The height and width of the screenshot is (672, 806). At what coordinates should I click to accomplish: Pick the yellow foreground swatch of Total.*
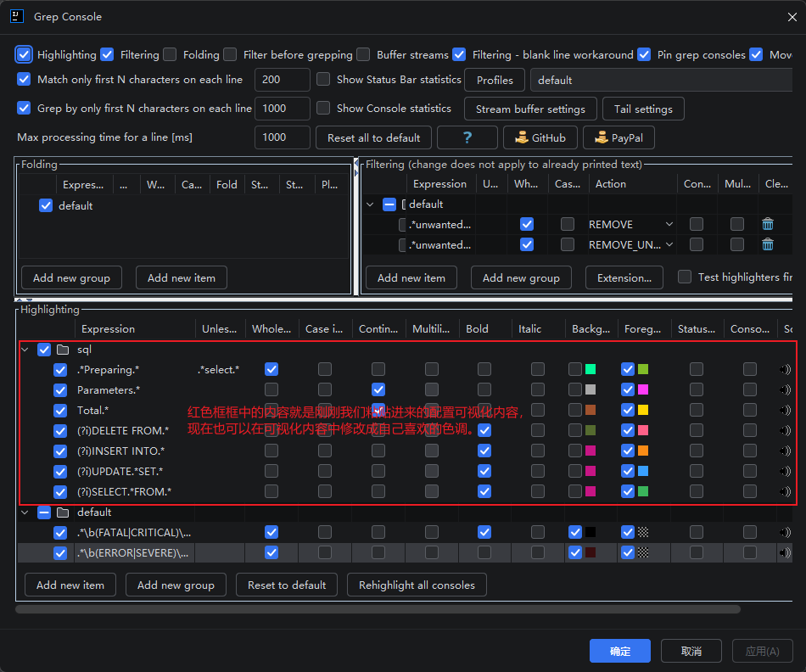click(x=643, y=411)
